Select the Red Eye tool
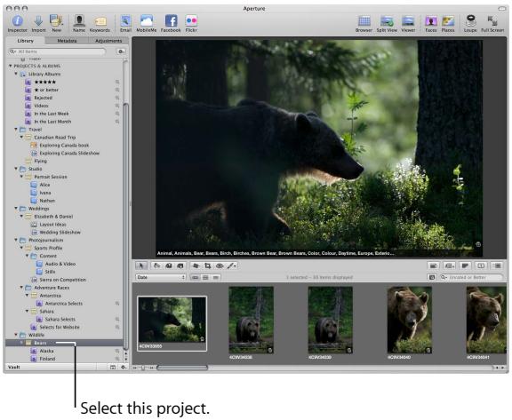 coord(220,266)
